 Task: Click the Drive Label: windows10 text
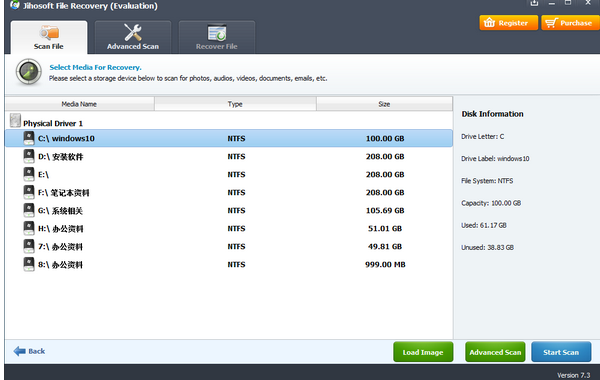(495, 158)
